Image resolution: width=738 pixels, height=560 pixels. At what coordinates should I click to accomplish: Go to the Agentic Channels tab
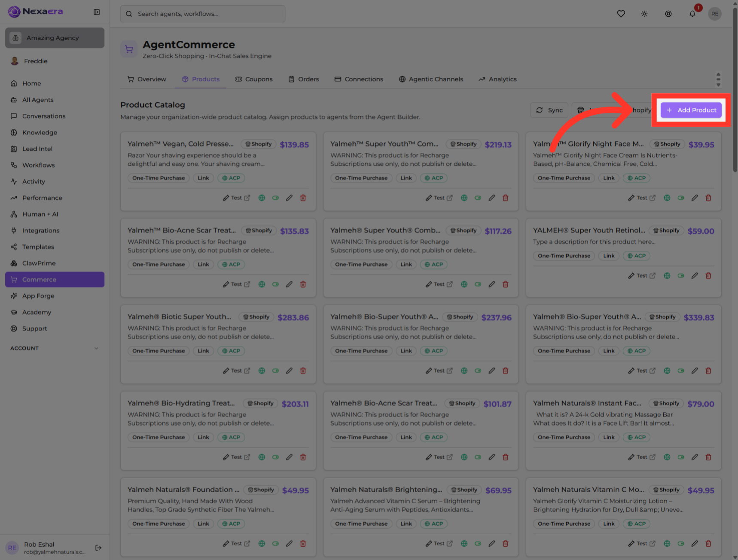point(431,79)
